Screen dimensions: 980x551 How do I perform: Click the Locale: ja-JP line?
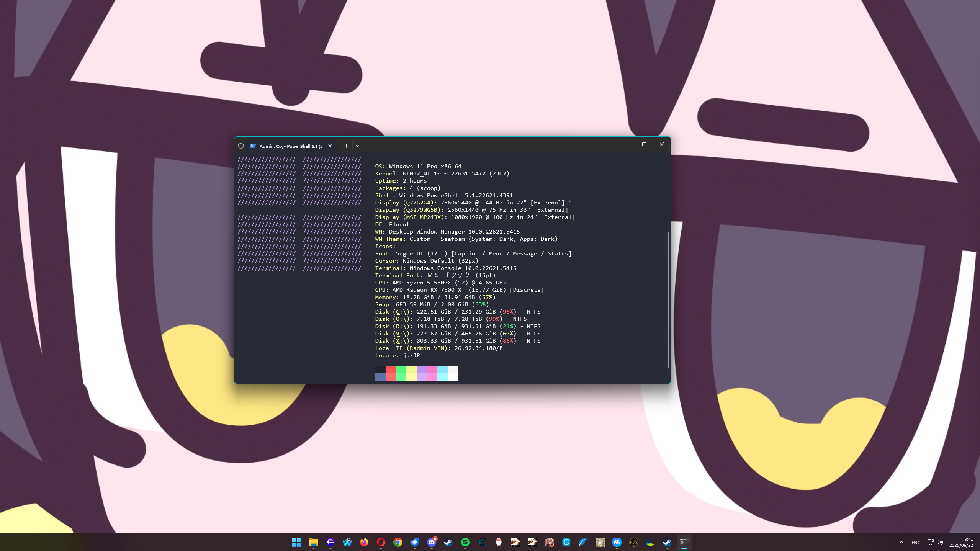[x=398, y=355]
